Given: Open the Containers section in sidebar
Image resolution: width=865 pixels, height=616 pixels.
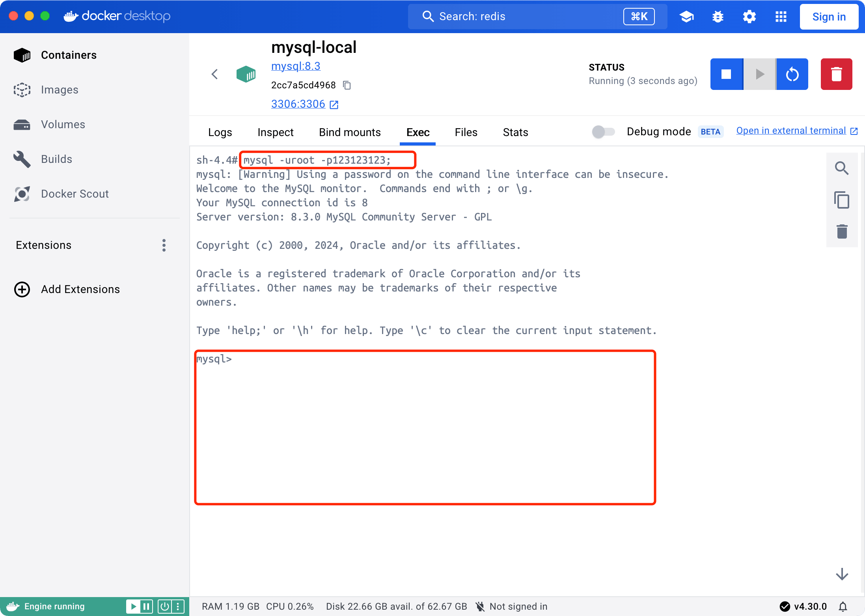Looking at the screenshot, I should point(55,55).
